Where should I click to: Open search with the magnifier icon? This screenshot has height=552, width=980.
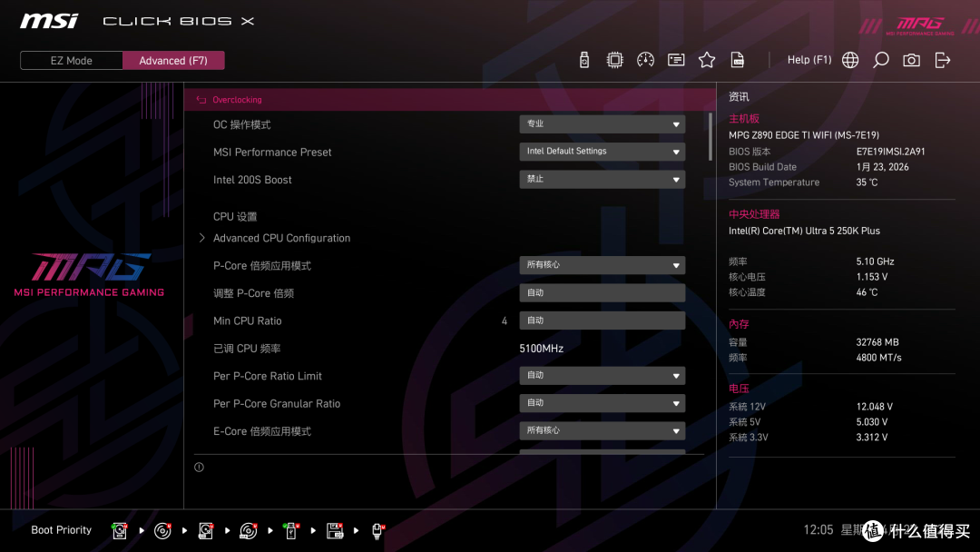(880, 60)
